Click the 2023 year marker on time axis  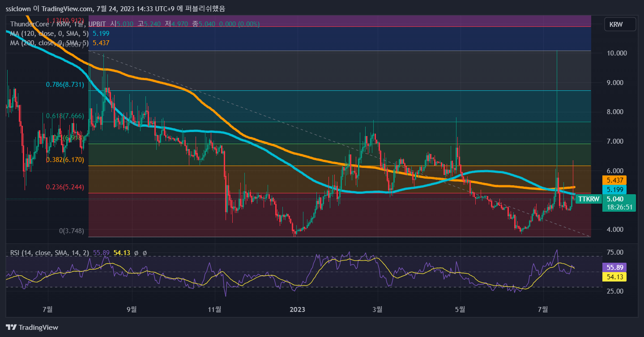[297, 309]
